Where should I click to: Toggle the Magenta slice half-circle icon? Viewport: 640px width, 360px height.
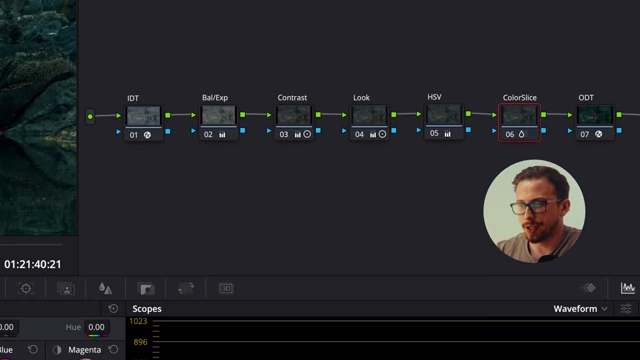[x=57, y=350]
